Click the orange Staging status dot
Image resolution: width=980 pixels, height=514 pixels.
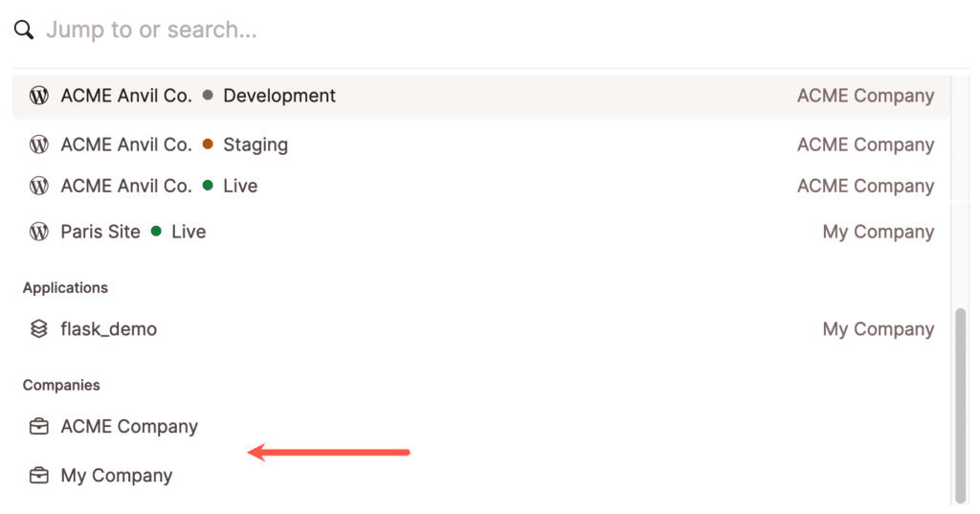point(208,145)
